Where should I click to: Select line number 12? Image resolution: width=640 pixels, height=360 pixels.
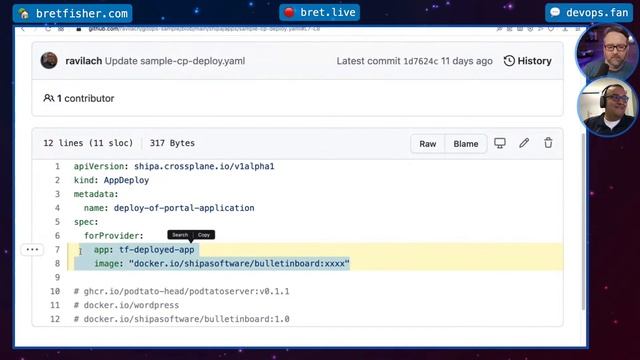55,319
